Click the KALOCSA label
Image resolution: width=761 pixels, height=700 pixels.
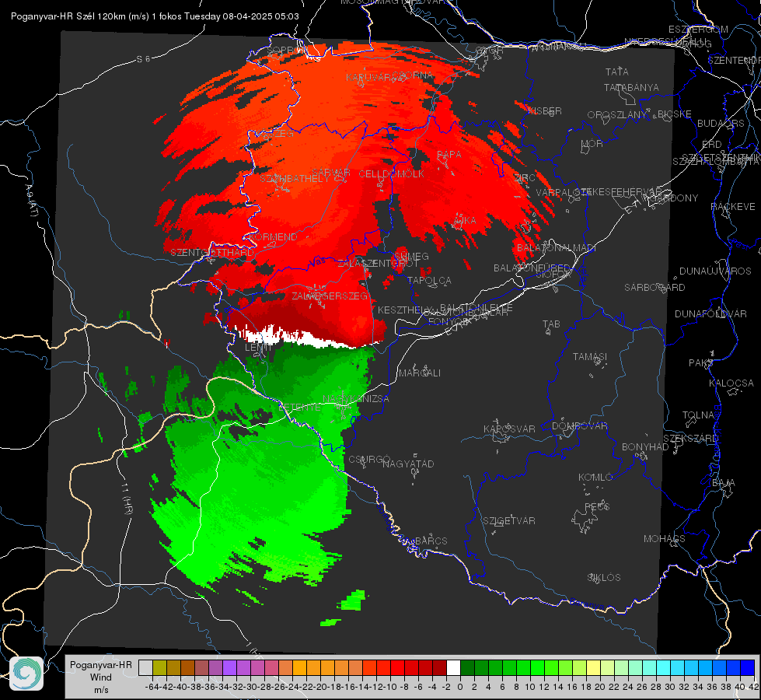point(731,383)
